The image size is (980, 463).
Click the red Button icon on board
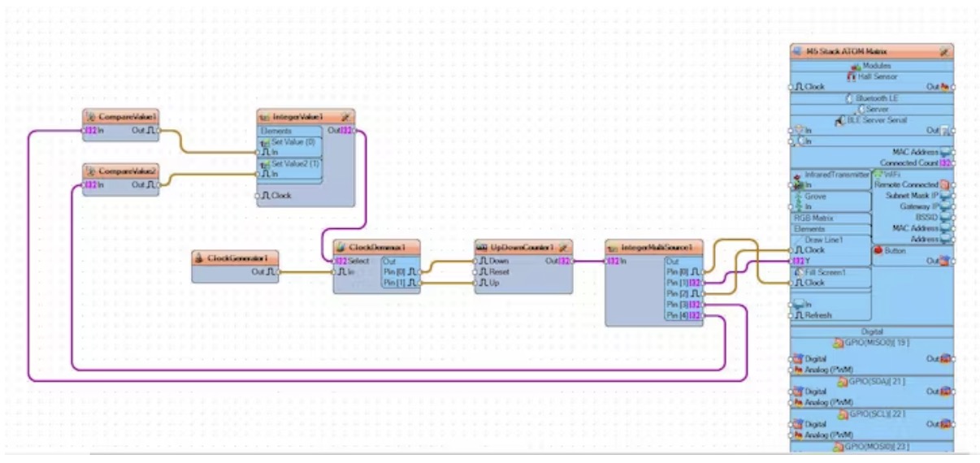[878, 250]
